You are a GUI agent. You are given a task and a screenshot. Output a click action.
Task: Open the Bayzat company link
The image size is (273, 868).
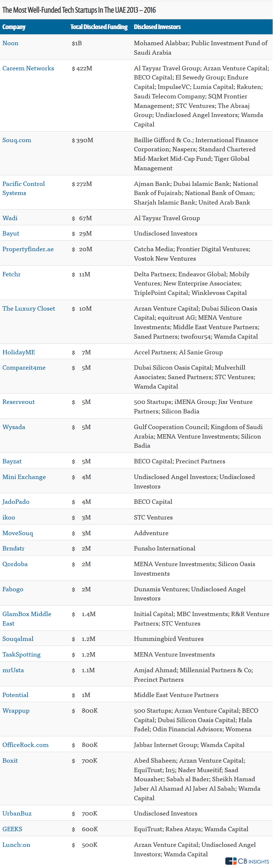pos(12,461)
